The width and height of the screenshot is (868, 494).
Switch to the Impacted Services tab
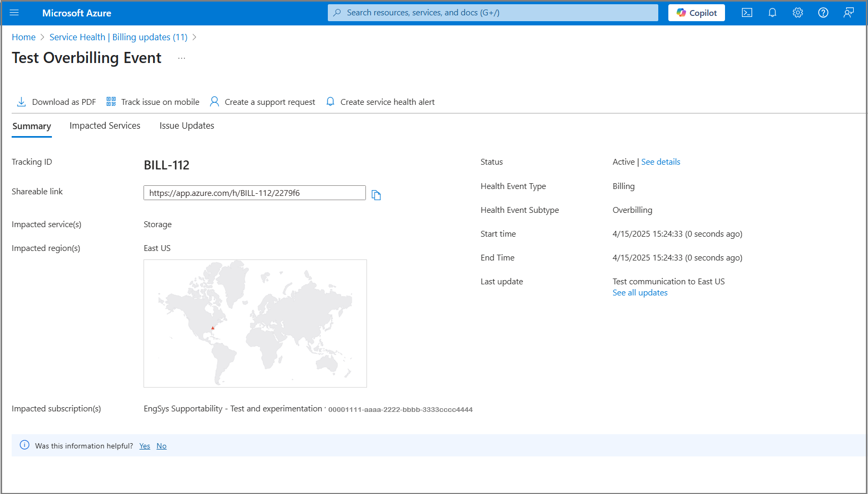tap(105, 125)
